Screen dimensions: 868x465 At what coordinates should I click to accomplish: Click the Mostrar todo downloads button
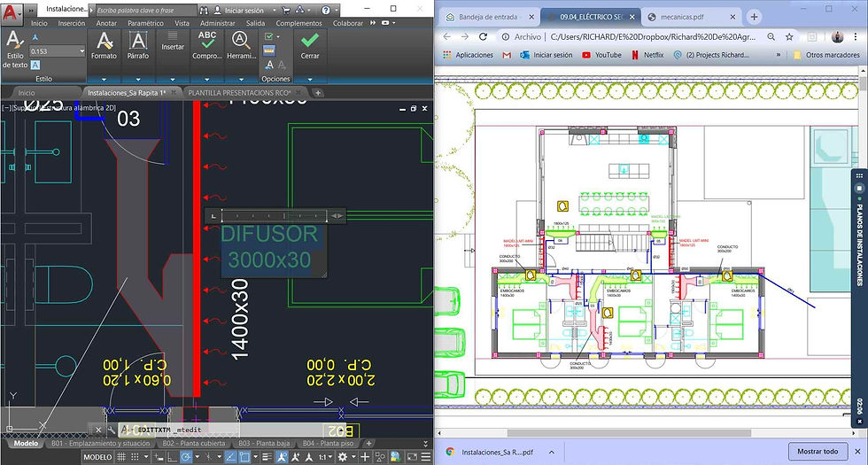818,451
